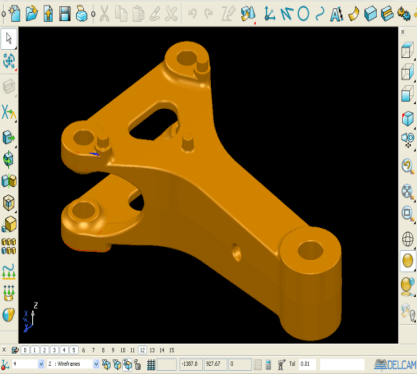Close the right views toolbar with X

(x=403, y=32)
